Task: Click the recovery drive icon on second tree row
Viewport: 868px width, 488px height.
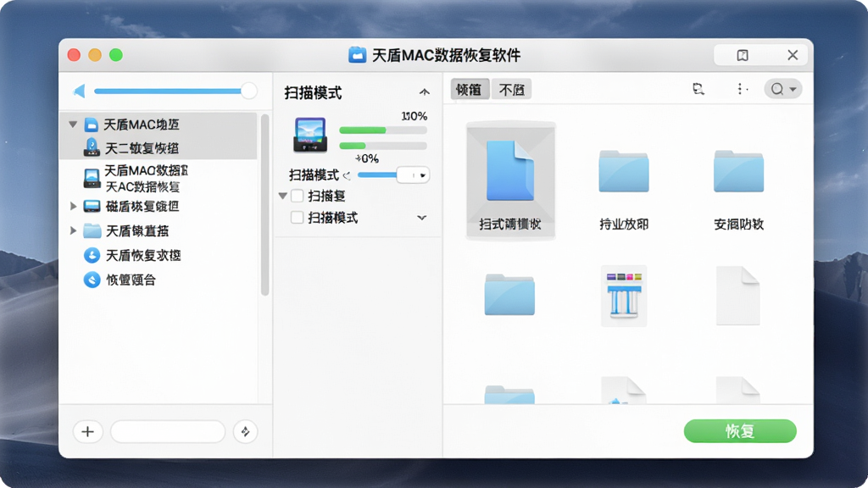Action: 92,147
